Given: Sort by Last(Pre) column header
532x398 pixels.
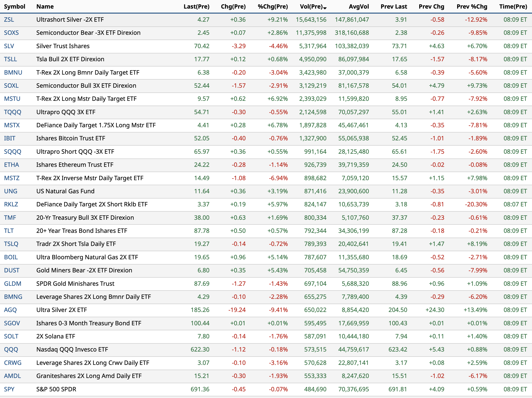Looking at the screenshot, I should (x=196, y=6).
